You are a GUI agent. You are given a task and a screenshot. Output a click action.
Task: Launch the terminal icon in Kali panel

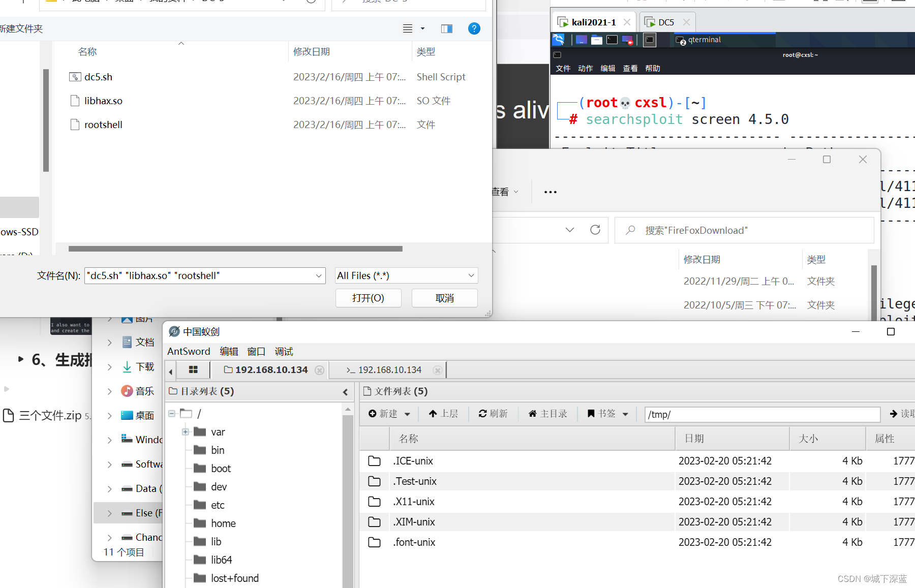click(612, 40)
